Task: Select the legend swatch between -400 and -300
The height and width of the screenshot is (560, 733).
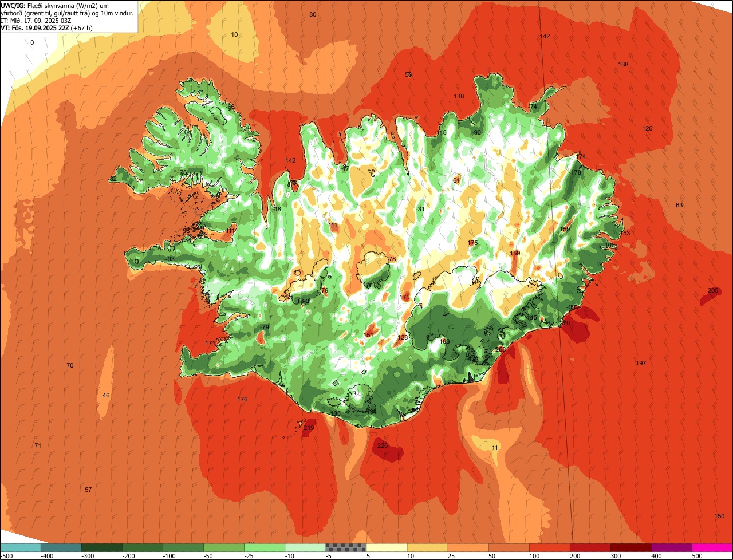Action: [x=61, y=547]
